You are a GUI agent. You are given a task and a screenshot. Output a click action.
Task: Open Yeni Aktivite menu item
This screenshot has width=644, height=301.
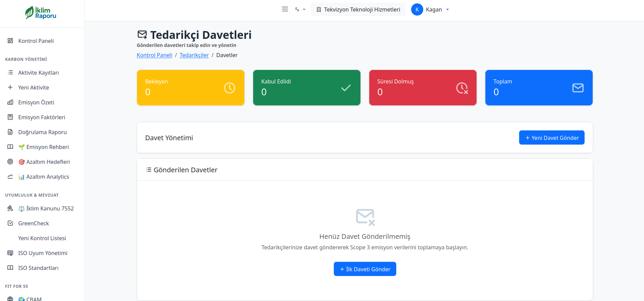(33, 87)
